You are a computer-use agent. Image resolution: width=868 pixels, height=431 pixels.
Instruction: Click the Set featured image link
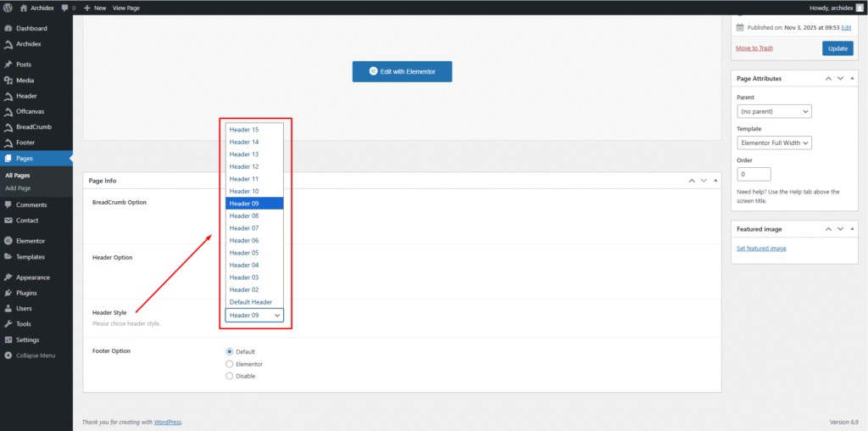point(761,249)
